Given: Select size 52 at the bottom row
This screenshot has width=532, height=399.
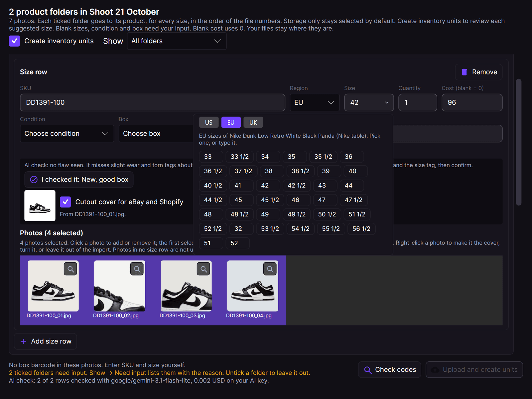Looking at the screenshot, I should click(238, 243).
